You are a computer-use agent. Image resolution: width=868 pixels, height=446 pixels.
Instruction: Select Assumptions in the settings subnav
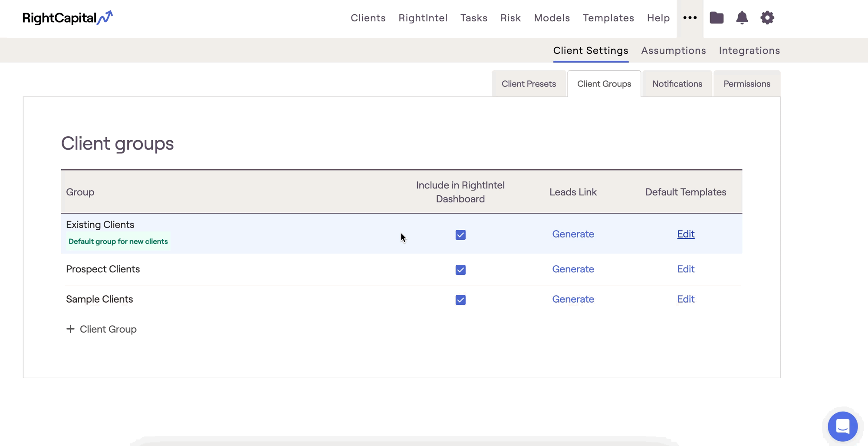pyautogui.click(x=673, y=50)
